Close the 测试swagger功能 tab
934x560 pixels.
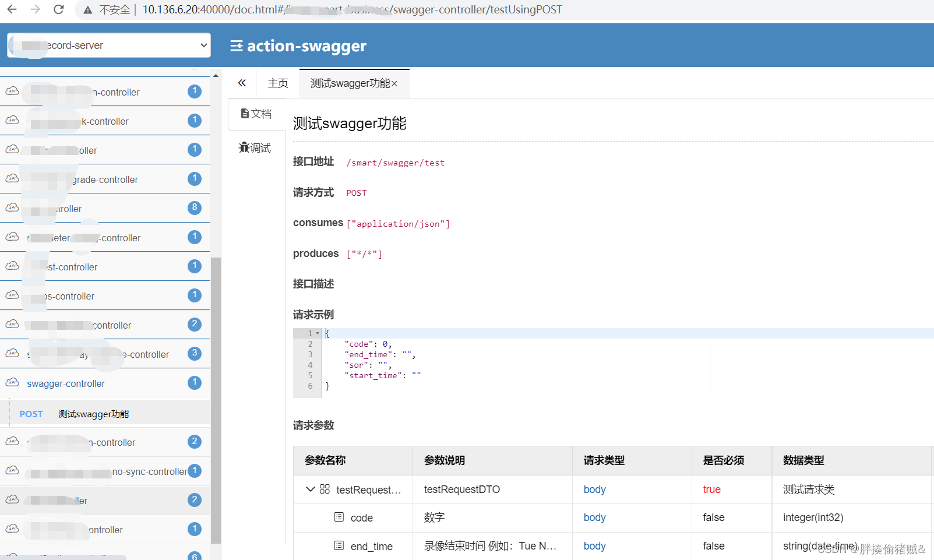[394, 84]
